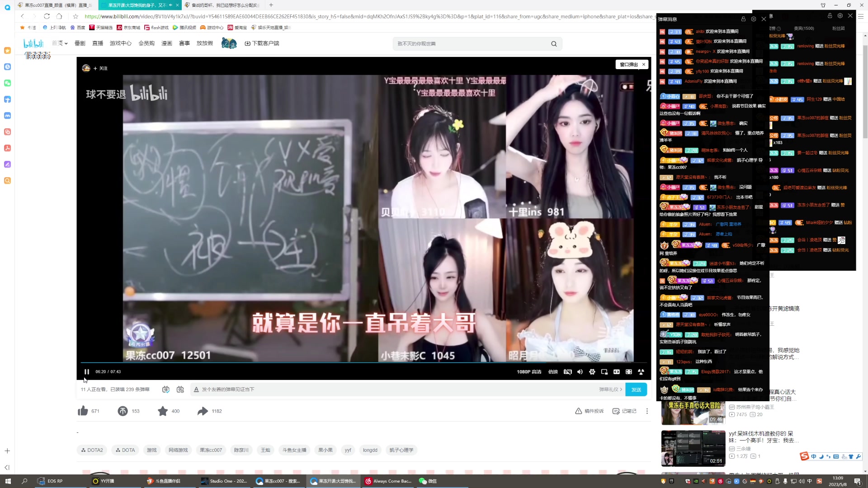
Task: Enter fullscreen using the last player control icon
Action: [x=641, y=372]
